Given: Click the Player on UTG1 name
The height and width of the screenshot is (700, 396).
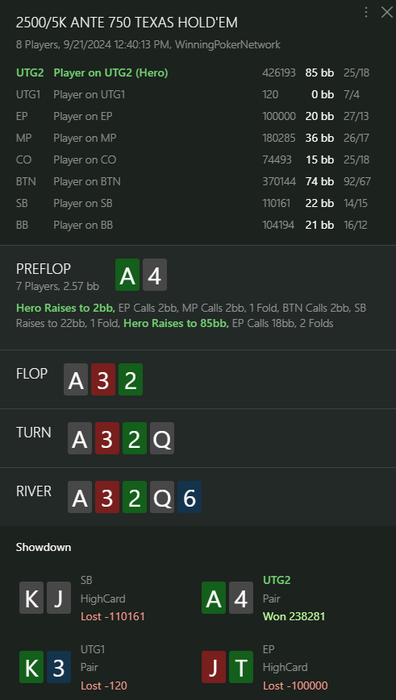Looking at the screenshot, I should pos(89,95).
